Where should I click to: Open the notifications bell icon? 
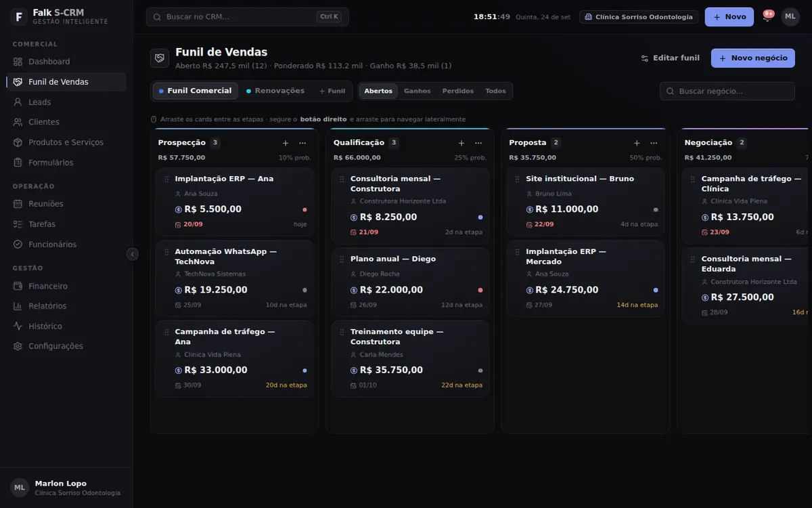[x=767, y=17]
